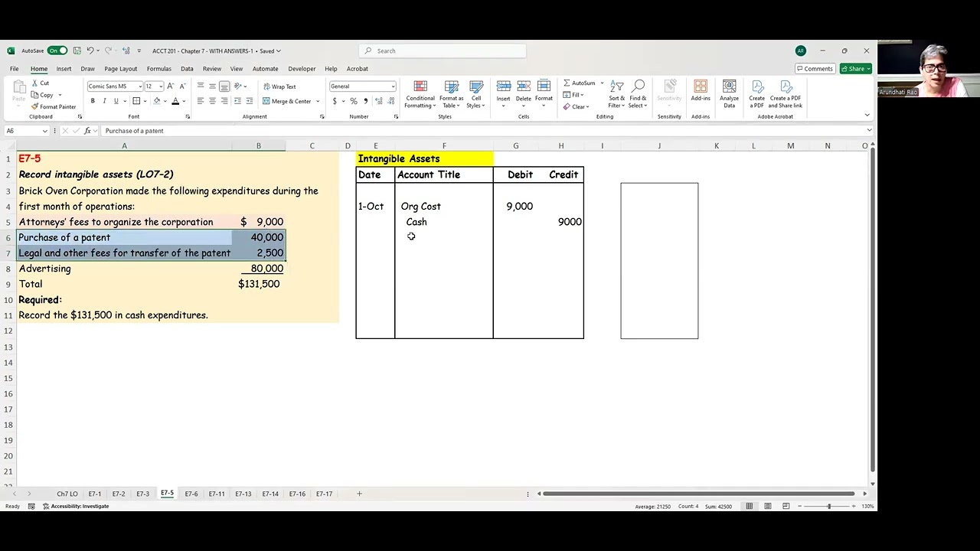Click the Format Painter brush
The height and width of the screenshot is (551, 980).
click(x=35, y=107)
